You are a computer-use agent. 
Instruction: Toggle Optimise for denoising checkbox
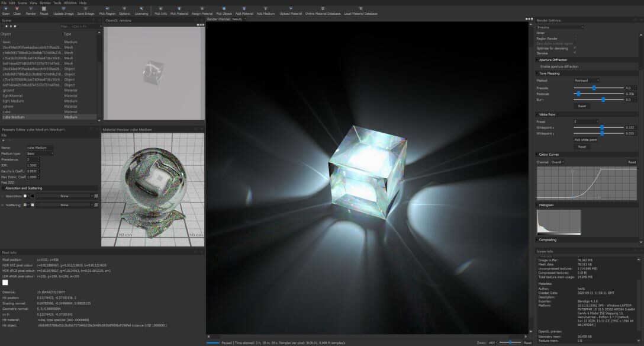[575, 48]
